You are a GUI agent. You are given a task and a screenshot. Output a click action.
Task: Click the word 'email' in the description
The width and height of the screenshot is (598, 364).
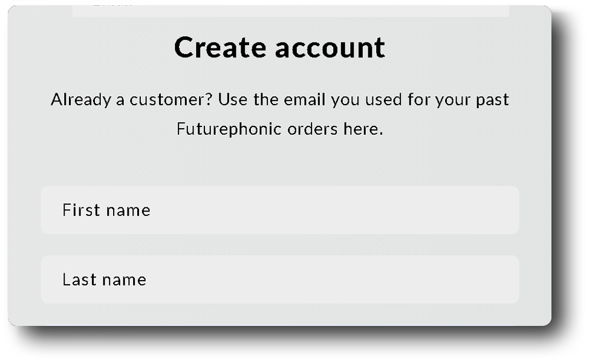coord(304,100)
